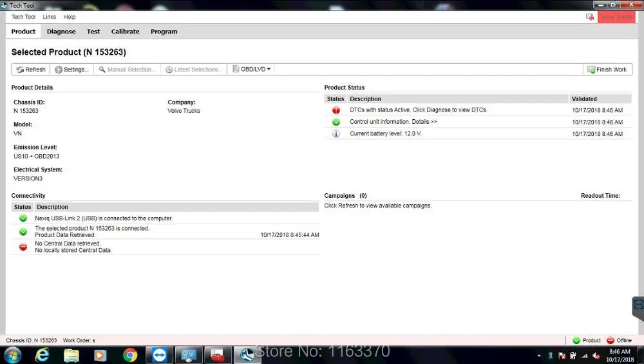Click Connectivity Status column header
Viewport: 644px width, 364px height.
[x=22, y=207]
